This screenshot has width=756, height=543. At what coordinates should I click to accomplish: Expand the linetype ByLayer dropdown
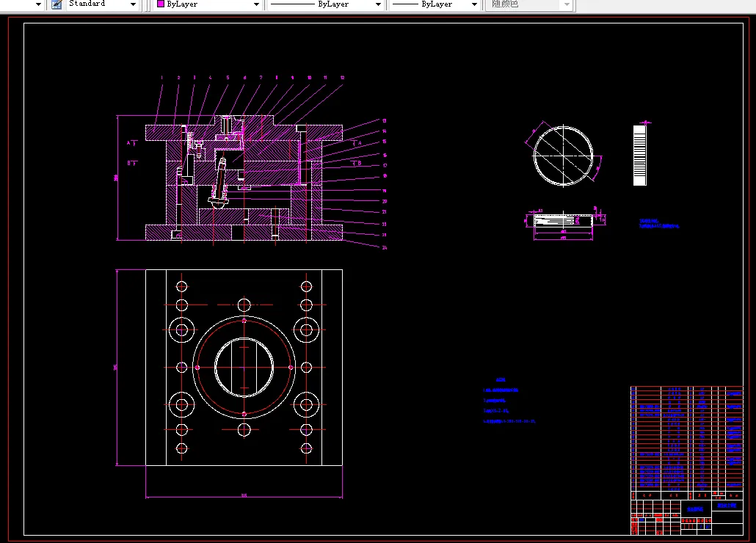(378, 4)
